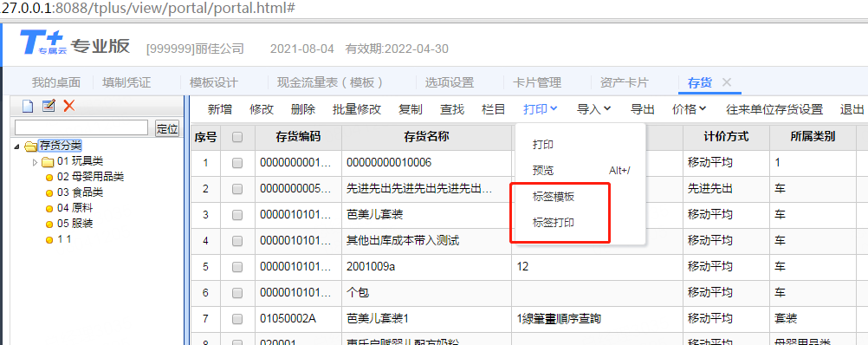This screenshot has height=345, width=868.
Task: Open the 打印 dropdown menu
Action: (x=540, y=109)
